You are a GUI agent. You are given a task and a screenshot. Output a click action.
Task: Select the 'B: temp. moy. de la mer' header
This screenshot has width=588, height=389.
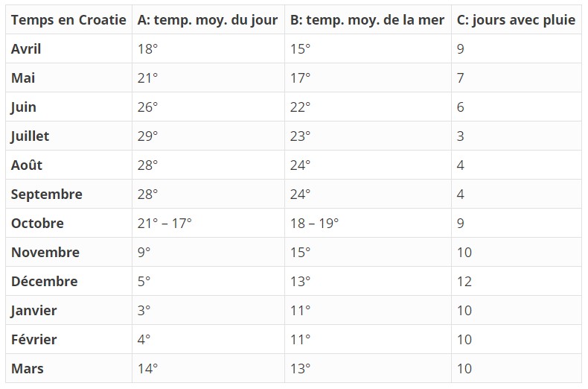[368, 19]
